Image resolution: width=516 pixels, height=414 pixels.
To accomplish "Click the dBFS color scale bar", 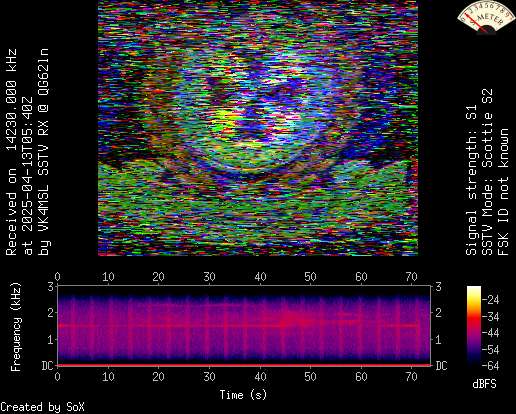I will tap(474, 326).
